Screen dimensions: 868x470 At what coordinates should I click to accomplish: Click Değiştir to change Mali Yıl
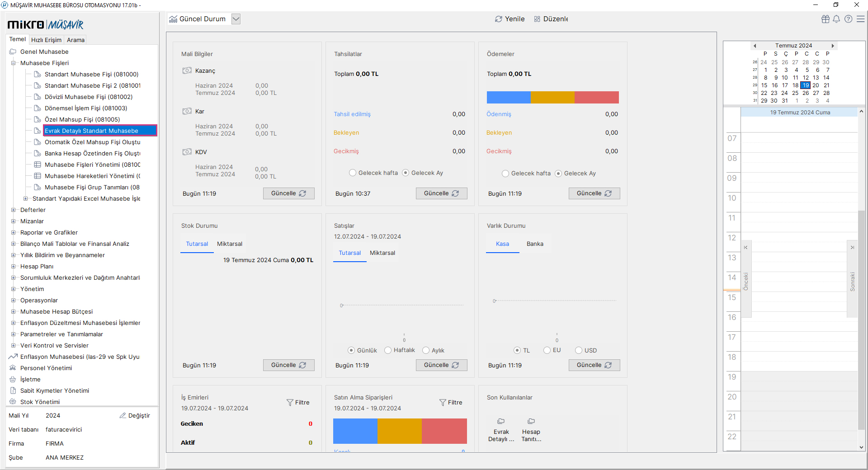pyautogui.click(x=135, y=415)
